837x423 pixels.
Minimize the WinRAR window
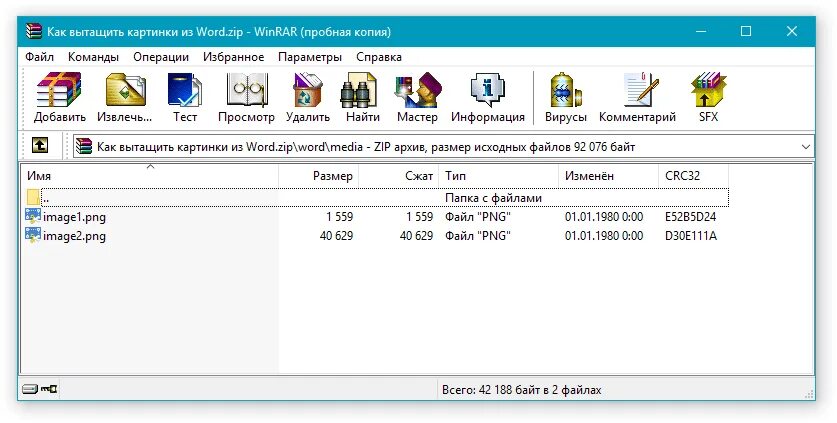(x=700, y=32)
